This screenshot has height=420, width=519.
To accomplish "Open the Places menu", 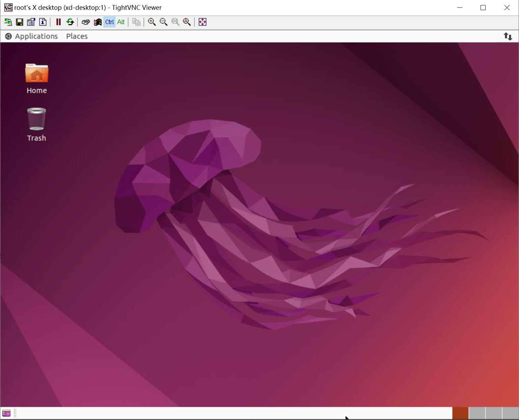I will click(77, 36).
